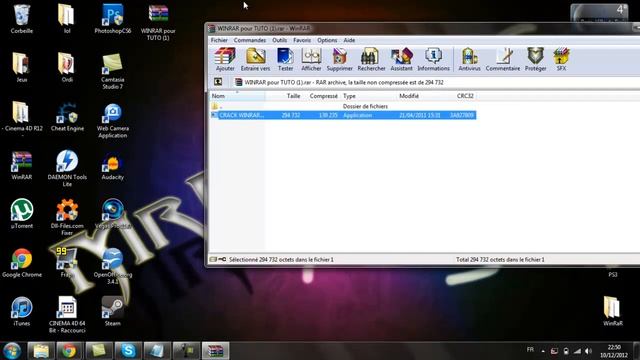Image resolution: width=640 pixels, height=360 pixels.
Task: Sort file list by Compressé column
Action: point(321,96)
